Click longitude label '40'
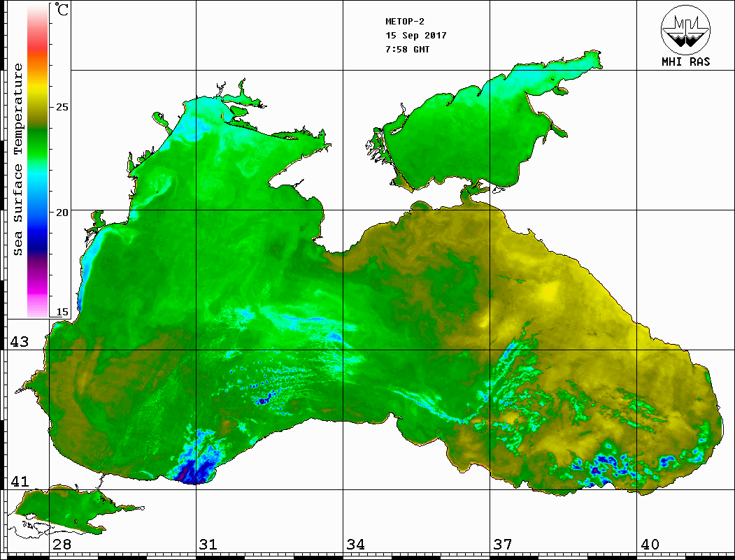 point(650,544)
